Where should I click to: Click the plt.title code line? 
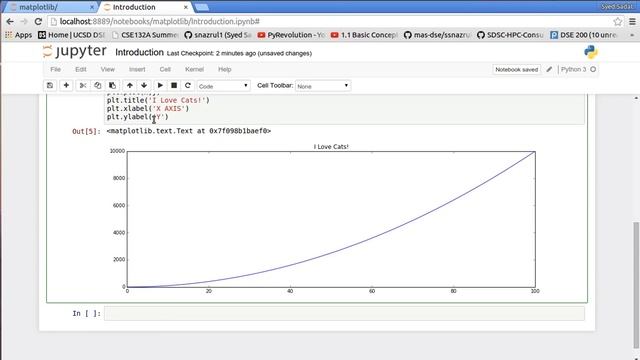(158, 100)
